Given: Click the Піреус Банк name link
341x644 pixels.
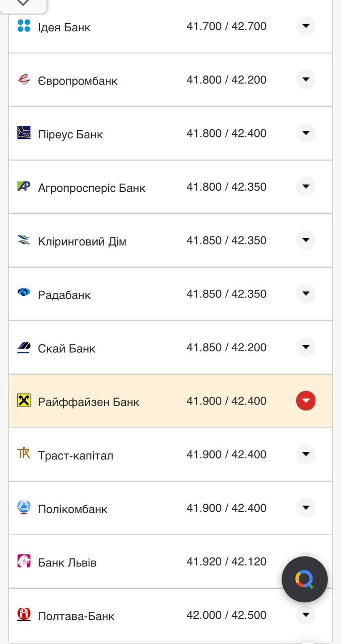Looking at the screenshot, I should (x=71, y=134).
